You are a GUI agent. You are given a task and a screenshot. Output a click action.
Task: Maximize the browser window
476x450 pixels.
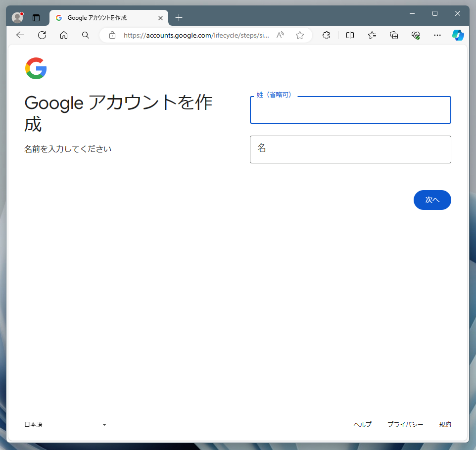point(435,13)
